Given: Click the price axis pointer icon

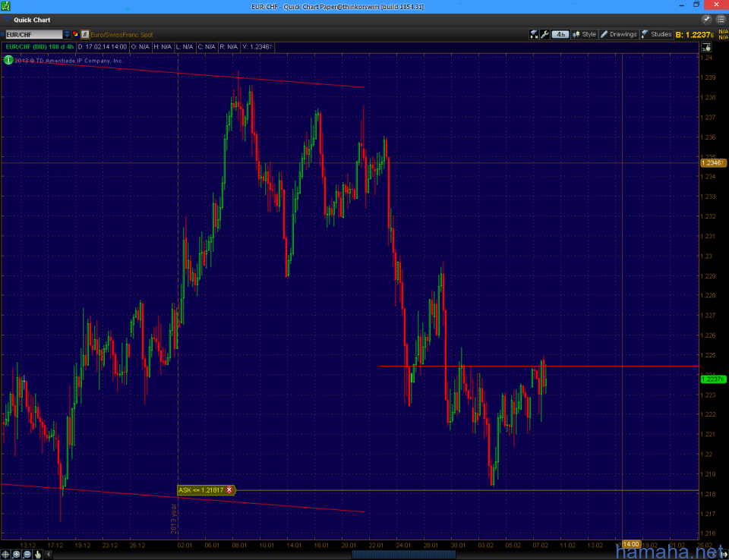Looking at the screenshot, I should pyautogui.click(x=706, y=47).
